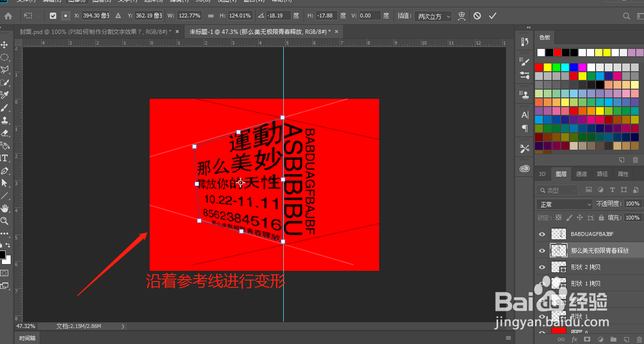Commit the transform with the checkmark
The height and width of the screenshot is (344, 644).
click(x=493, y=16)
